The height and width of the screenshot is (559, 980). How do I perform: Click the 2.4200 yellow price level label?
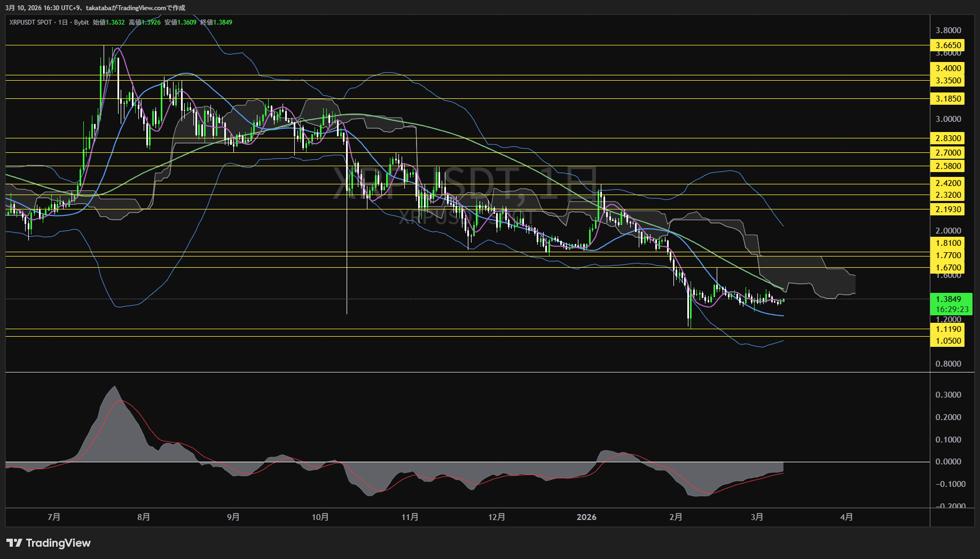[948, 183]
